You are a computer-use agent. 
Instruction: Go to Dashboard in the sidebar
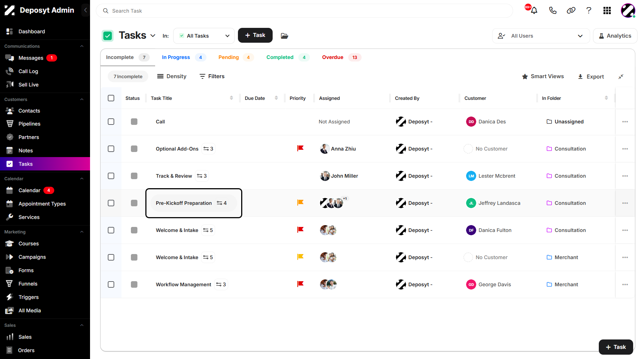click(x=32, y=31)
